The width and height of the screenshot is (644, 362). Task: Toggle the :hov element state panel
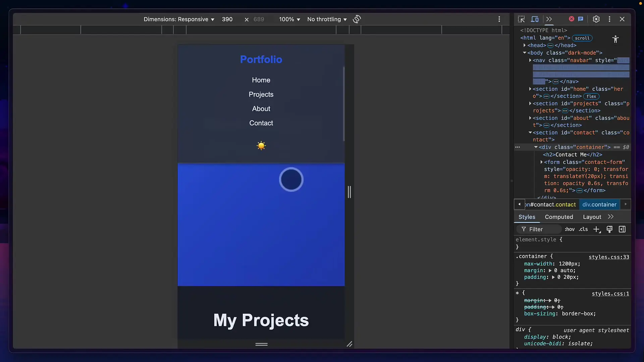pos(570,229)
